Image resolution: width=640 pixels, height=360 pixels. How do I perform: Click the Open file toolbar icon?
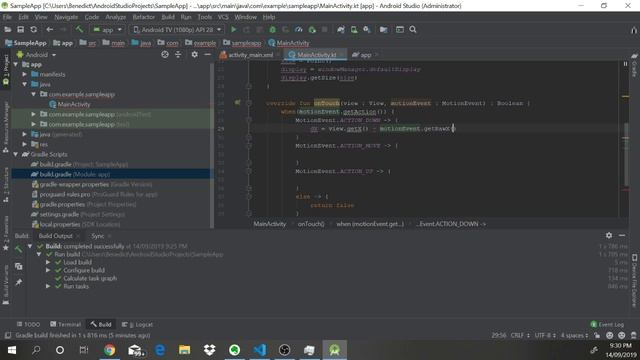tap(8, 29)
